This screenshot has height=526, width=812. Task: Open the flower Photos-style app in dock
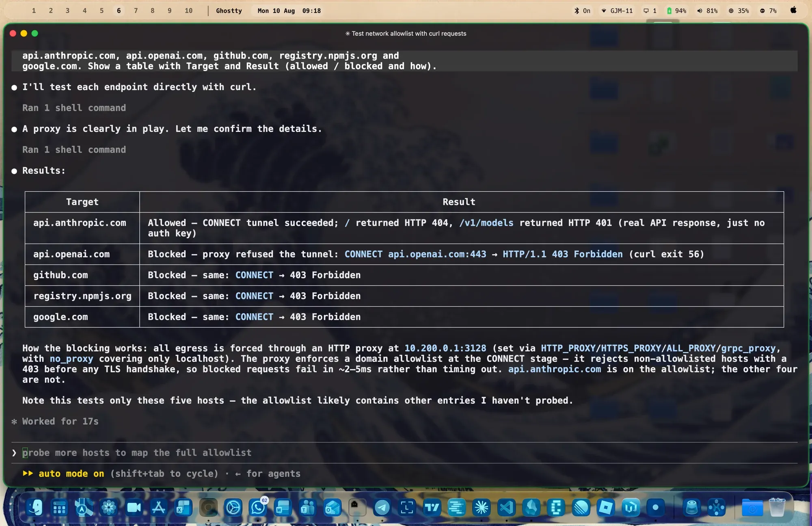[x=109, y=507]
